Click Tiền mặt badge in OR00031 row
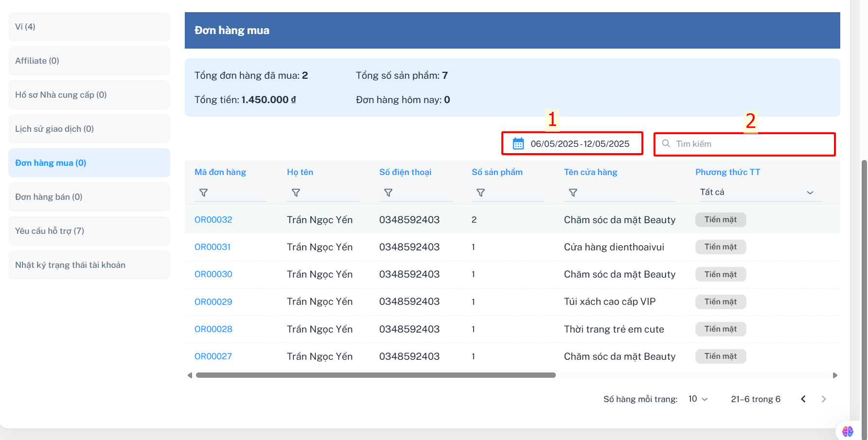Viewport: 868px width, 440px height. pyautogui.click(x=721, y=247)
